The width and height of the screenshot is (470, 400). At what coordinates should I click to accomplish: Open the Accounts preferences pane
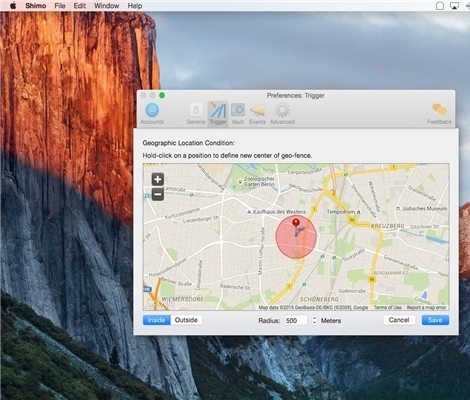tap(152, 114)
